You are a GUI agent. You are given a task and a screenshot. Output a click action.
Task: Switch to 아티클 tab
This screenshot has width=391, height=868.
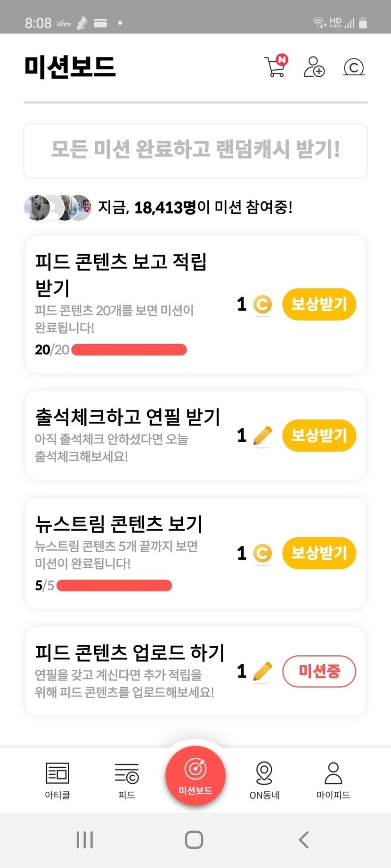[57, 780]
